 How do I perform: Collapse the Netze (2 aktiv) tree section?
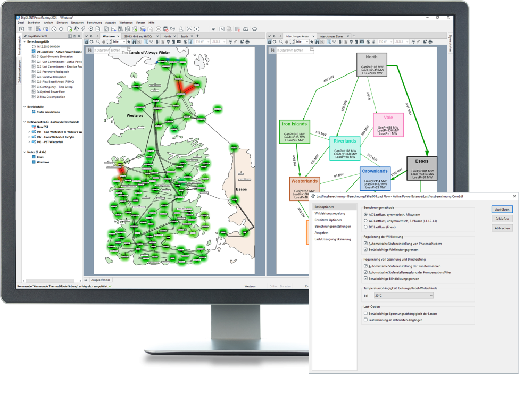click(24, 152)
